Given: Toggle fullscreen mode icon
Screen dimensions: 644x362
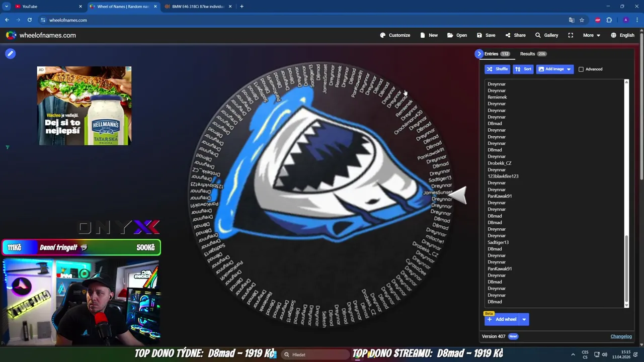Looking at the screenshot, I should coord(571,35).
